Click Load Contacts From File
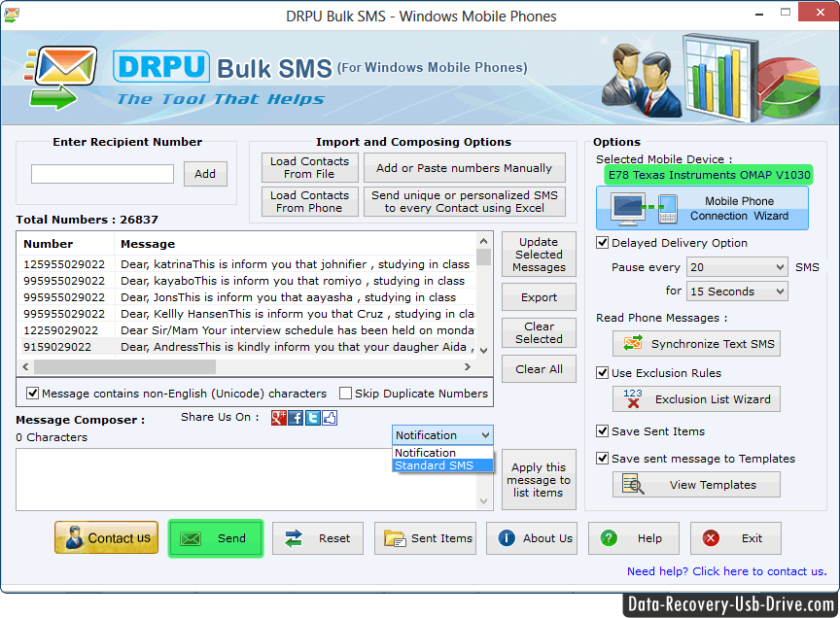840x618 pixels. pos(309,168)
